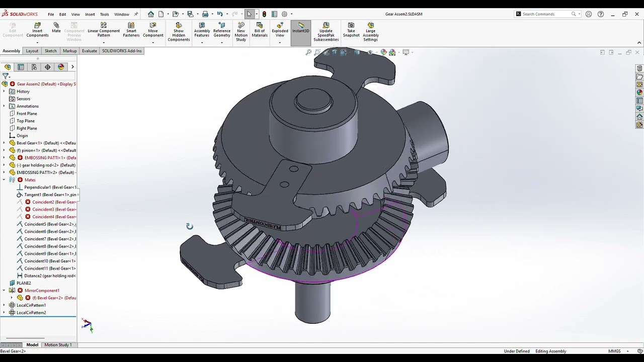The image size is (644, 362).
Task: Open the DisplayManager color ball tab
Action: [x=61, y=67]
